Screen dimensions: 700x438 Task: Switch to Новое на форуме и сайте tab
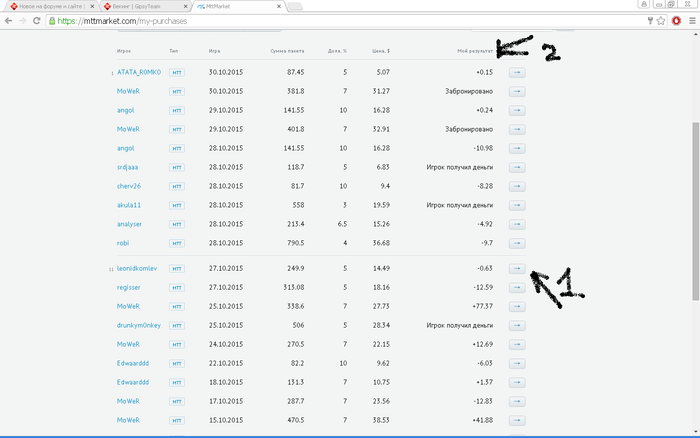coord(53,6)
